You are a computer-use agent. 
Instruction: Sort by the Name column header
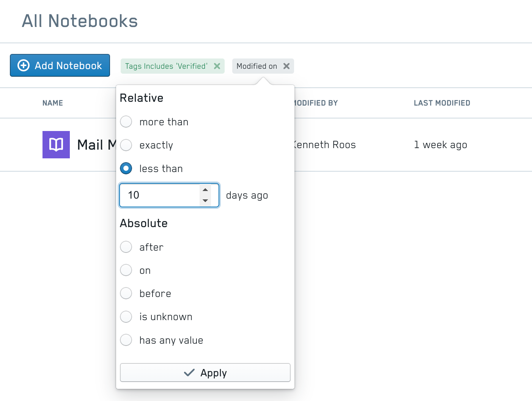coord(53,103)
